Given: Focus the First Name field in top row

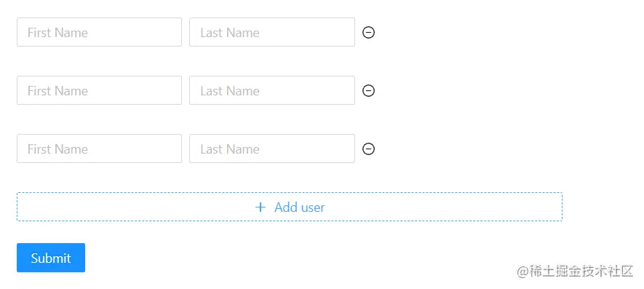Looking at the screenshot, I should tap(99, 32).
